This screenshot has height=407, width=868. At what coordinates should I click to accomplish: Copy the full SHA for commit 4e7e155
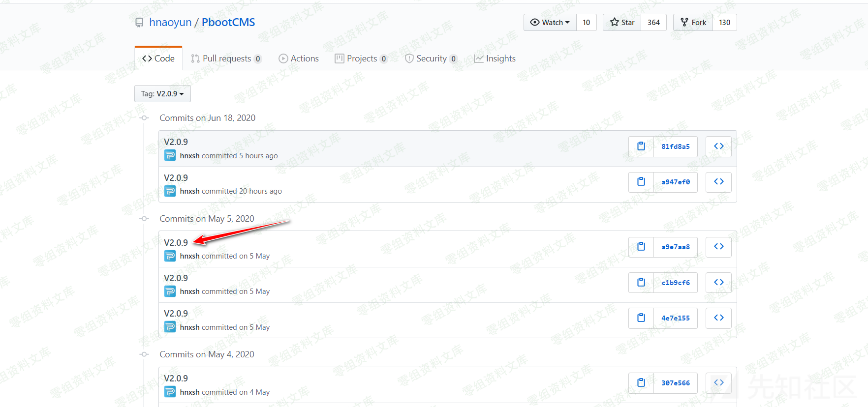point(641,318)
